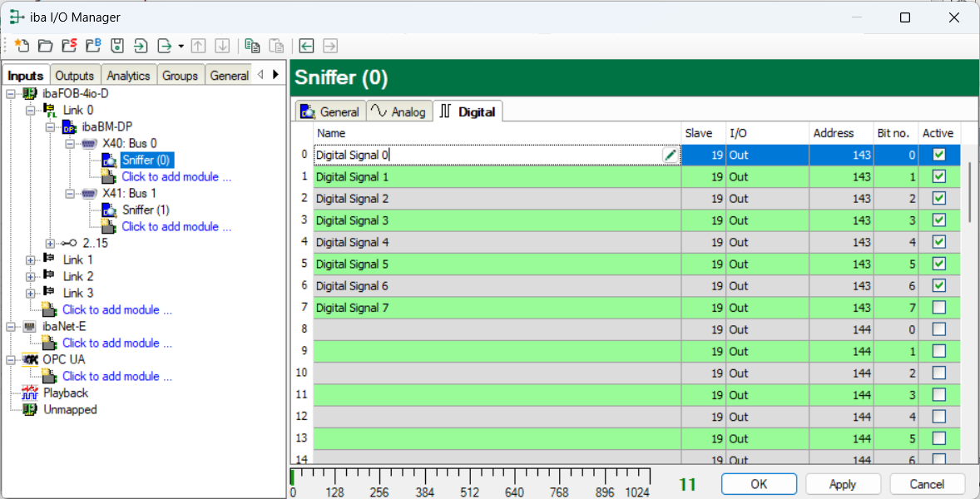Enable Active checkbox for Digital Signal 7
The image size is (980, 499).
[x=939, y=308]
